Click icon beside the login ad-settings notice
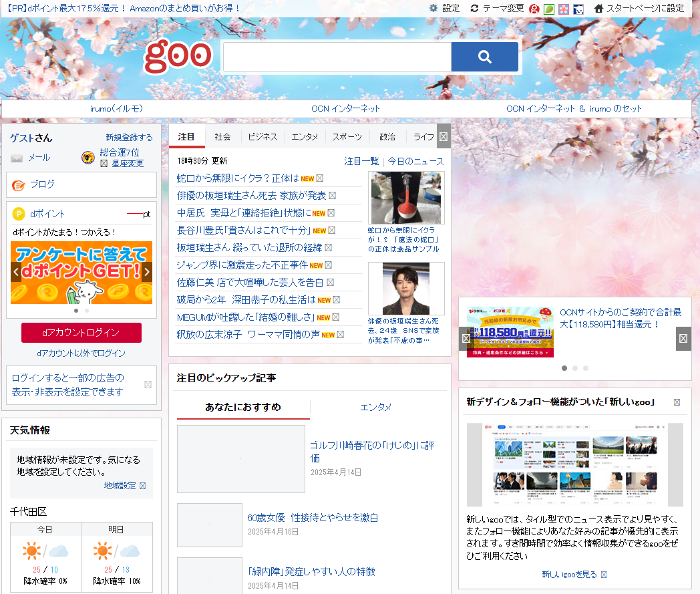Image resolution: width=700 pixels, height=594 pixels. [148, 385]
